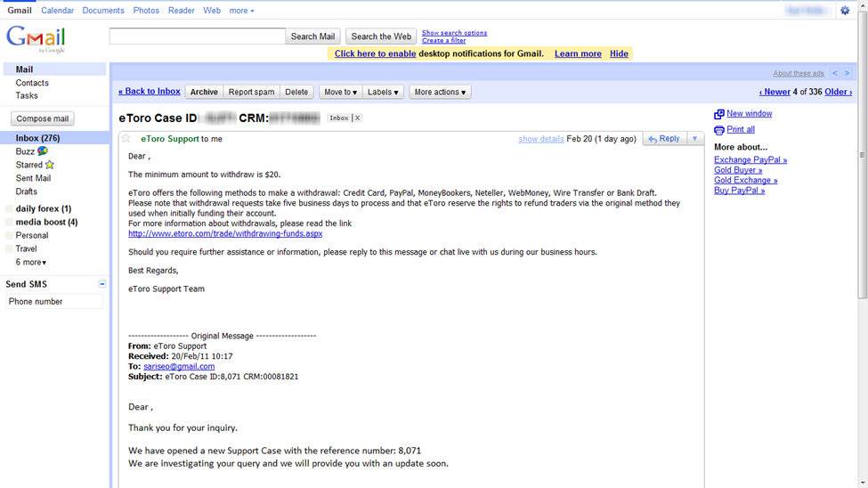
Task: Open the media boost label
Action: [46, 222]
